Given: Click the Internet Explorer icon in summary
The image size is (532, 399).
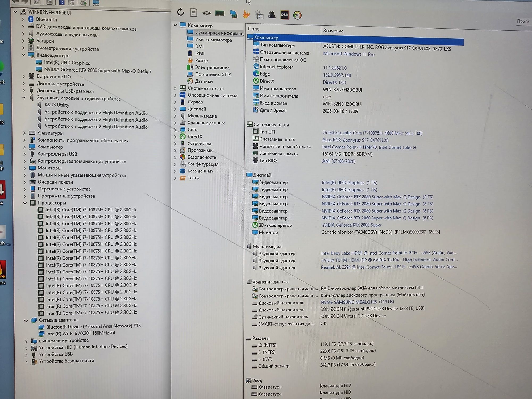Looking at the screenshot, I should pos(256,66).
